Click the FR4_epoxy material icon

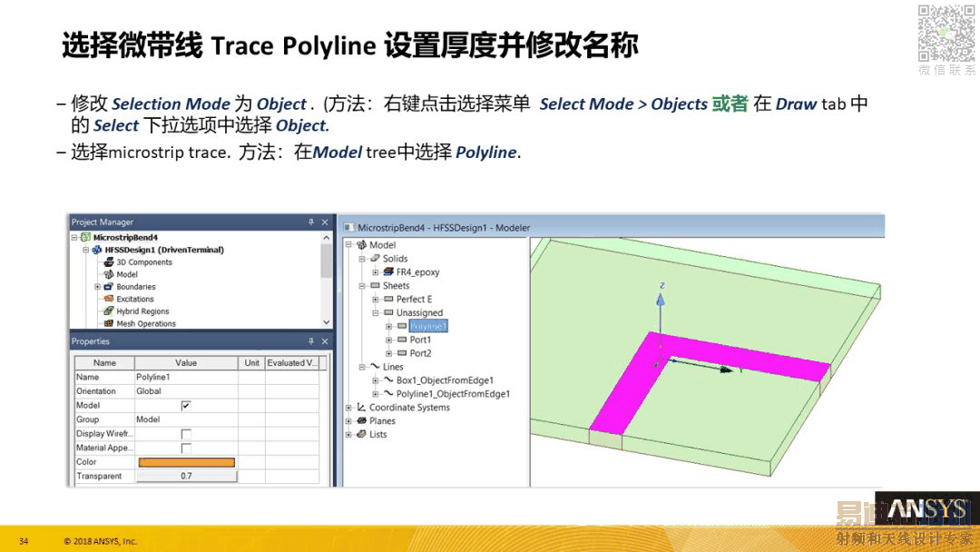pos(388,272)
